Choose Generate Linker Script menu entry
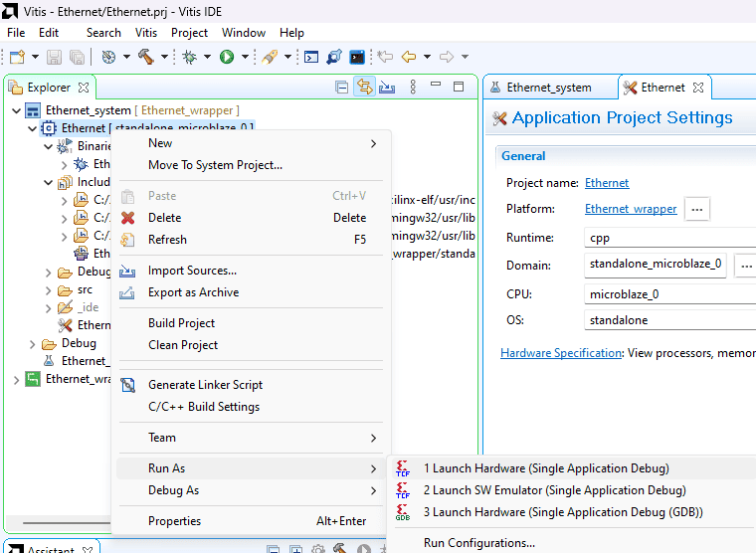 (205, 385)
